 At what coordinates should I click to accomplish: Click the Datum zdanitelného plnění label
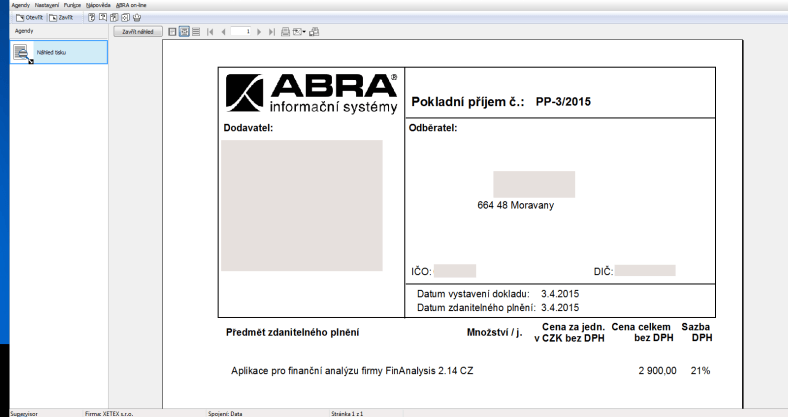[476, 307]
